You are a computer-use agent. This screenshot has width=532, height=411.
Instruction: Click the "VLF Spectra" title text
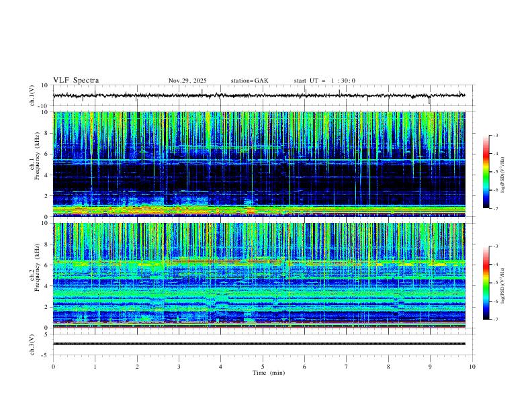click(76, 81)
